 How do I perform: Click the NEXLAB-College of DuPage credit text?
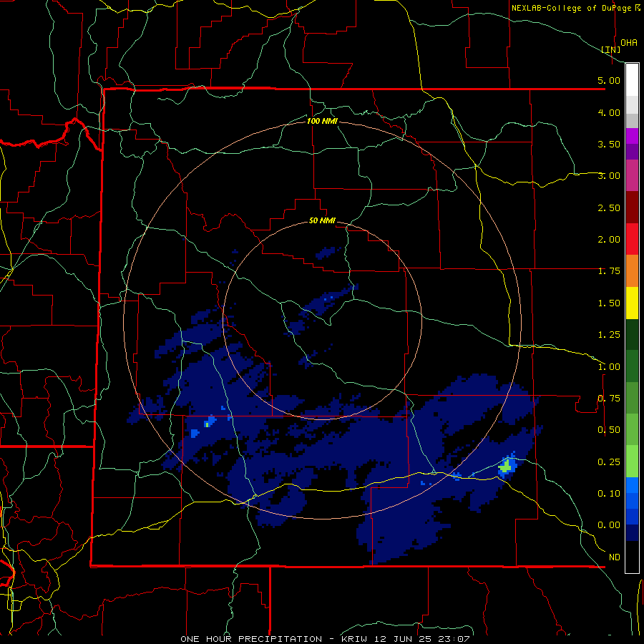[575, 8]
